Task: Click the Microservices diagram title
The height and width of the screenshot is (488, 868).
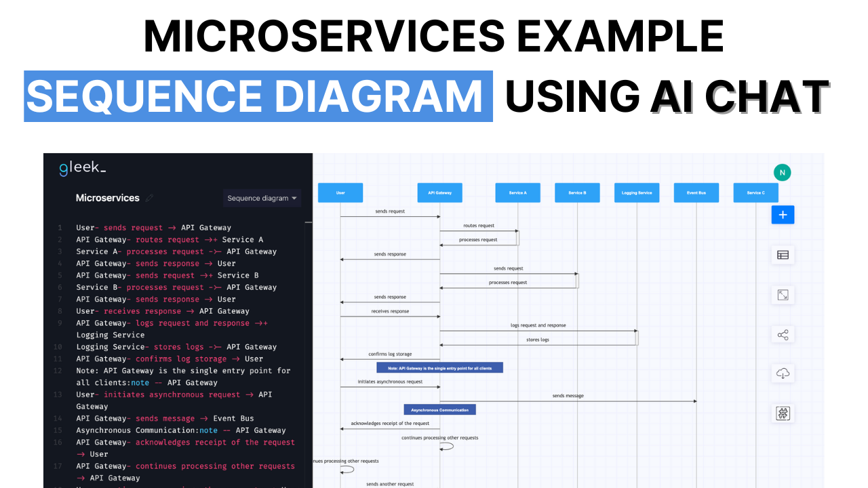Action: (107, 198)
